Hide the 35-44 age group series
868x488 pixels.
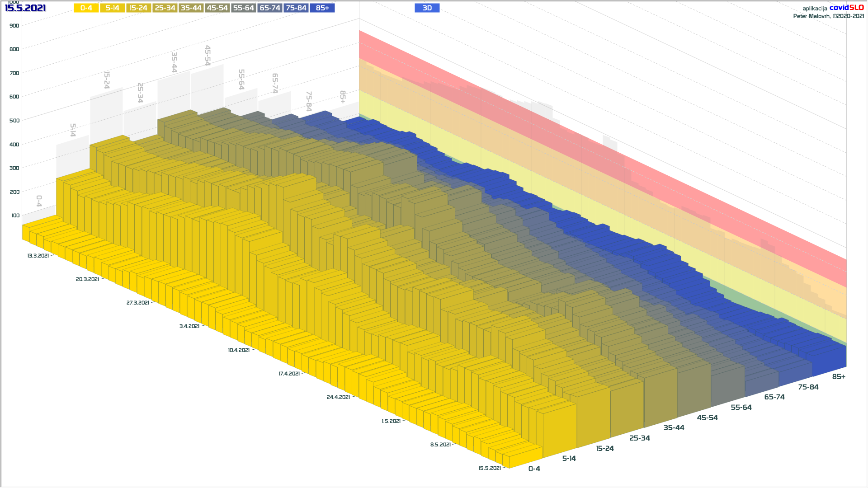191,8
